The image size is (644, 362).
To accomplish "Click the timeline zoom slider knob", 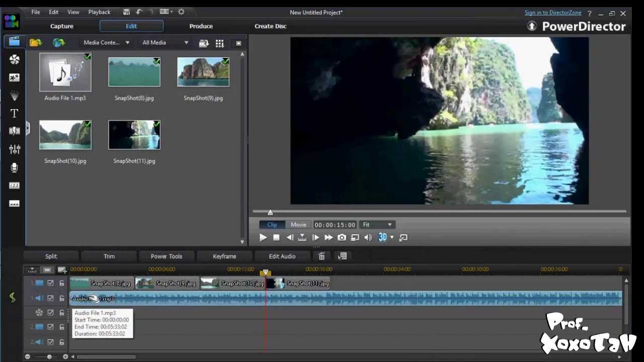I will [x=49, y=357].
